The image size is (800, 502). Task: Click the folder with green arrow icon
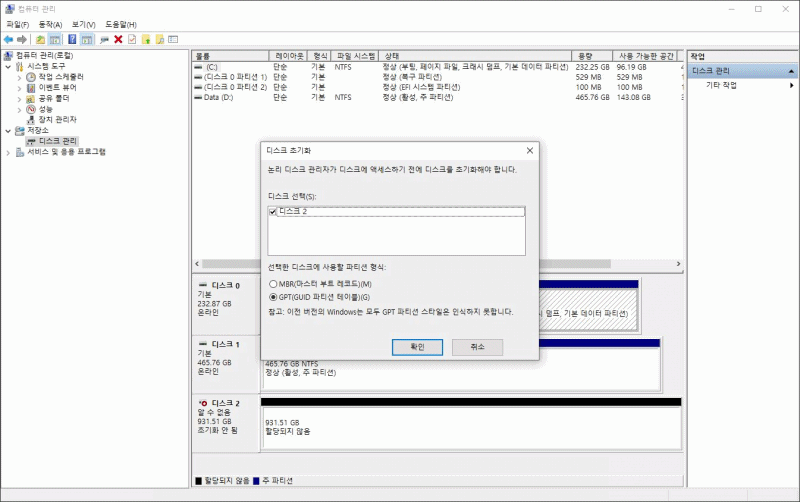click(146, 39)
